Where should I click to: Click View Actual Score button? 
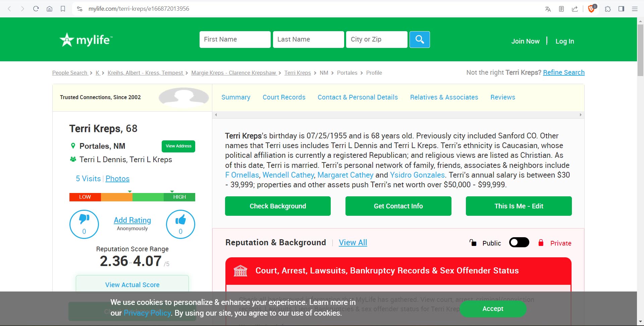pyautogui.click(x=132, y=284)
